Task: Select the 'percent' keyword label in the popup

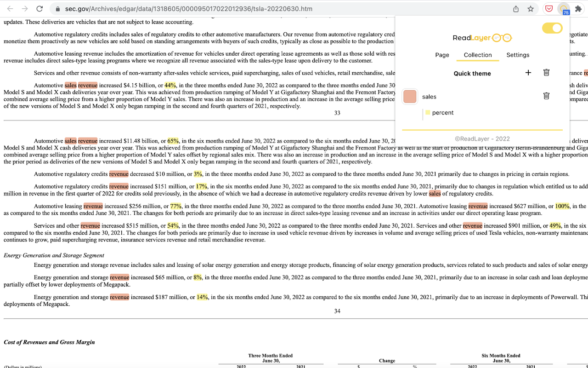Action: coord(443,113)
